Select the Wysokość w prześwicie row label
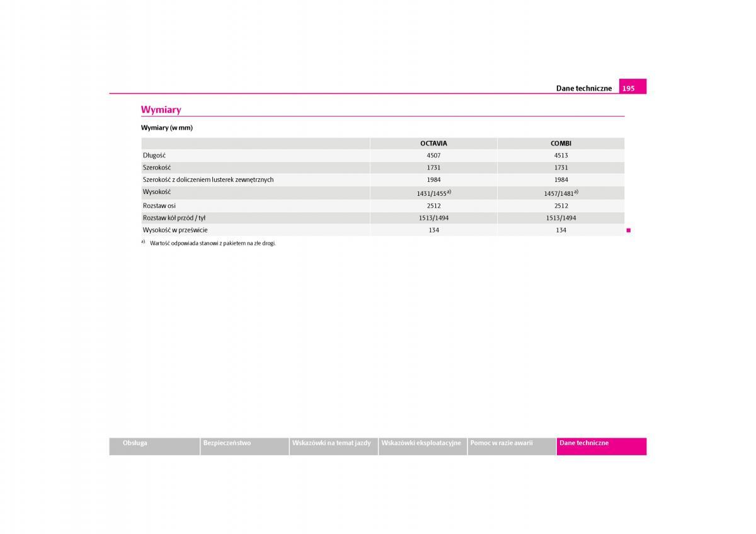This screenshot has width=756, height=534. click(x=175, y=230)
